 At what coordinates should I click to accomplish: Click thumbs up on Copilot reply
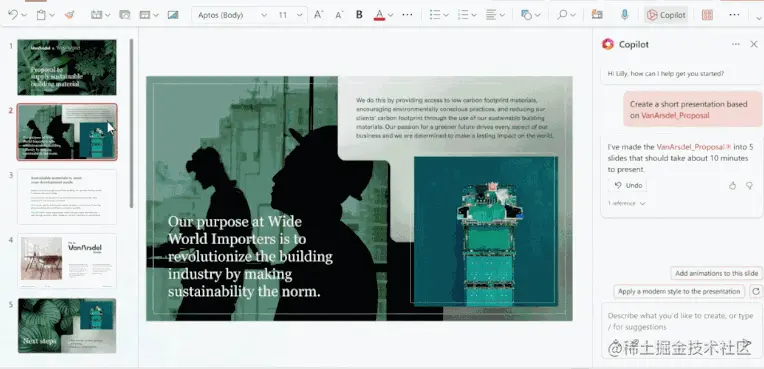pyautogui.click(x=732, y=185)
